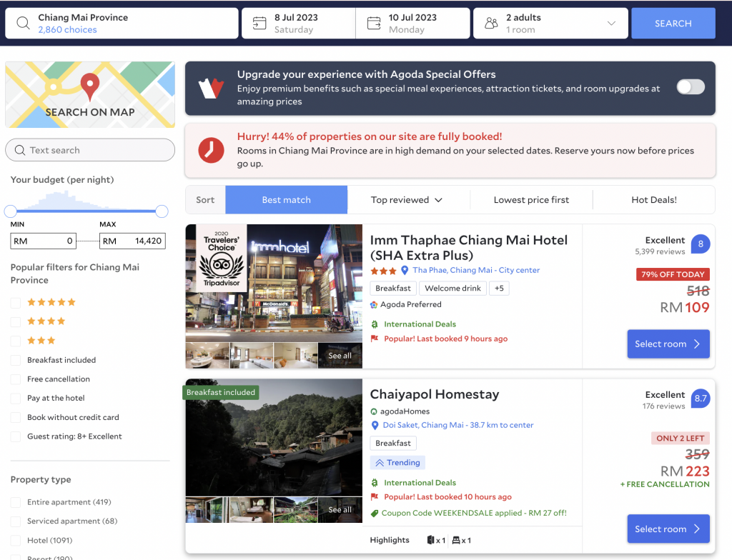Click Imm Thaphae three-star rating
Screen dimensions: 732x560
pos(383,271)
